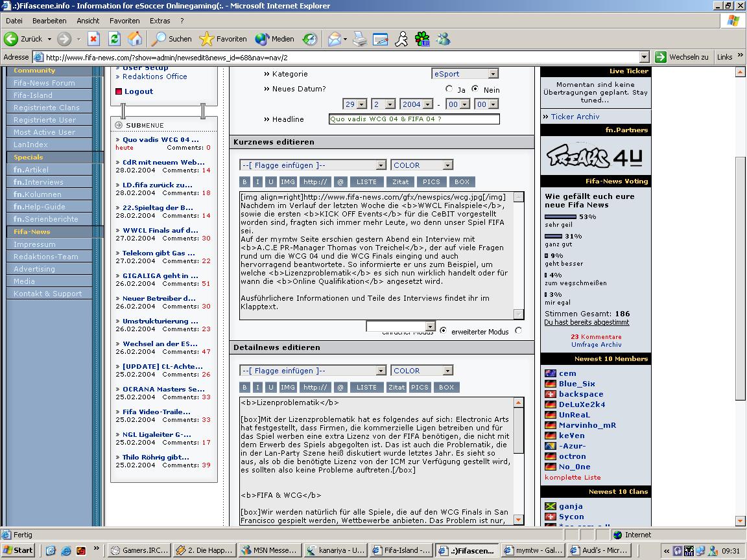Switch to MSN Messenger taskbar button
The width and height of the screenshot is (747, 560).
(x=270, y=550)
